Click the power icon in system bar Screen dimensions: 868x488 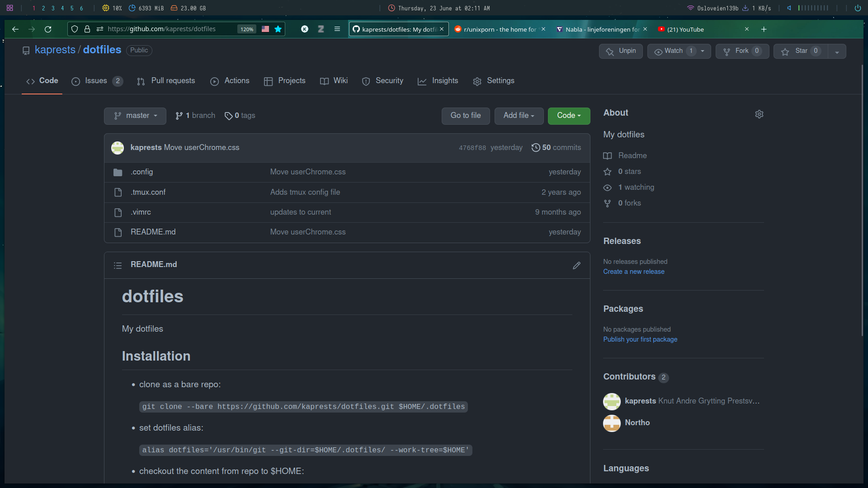pyautogui.click(x=858, y=8)
